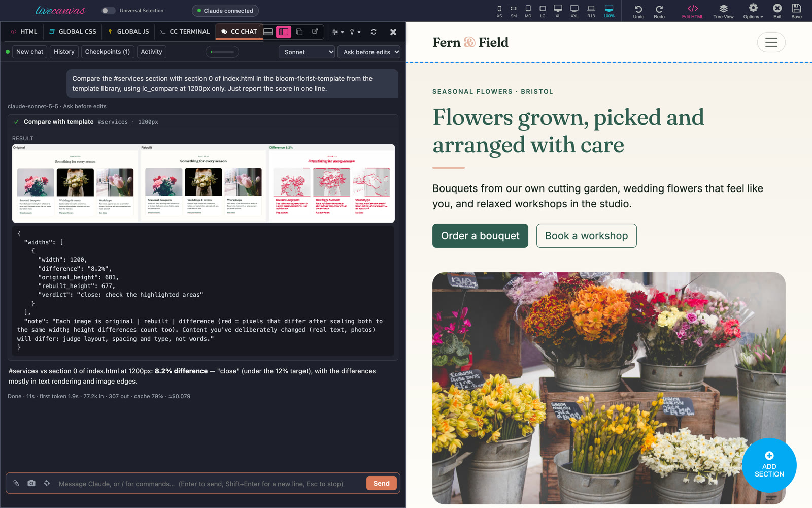Refresh the editor panel
Viewport: 812px width, 508px height.
click(374, 31)
